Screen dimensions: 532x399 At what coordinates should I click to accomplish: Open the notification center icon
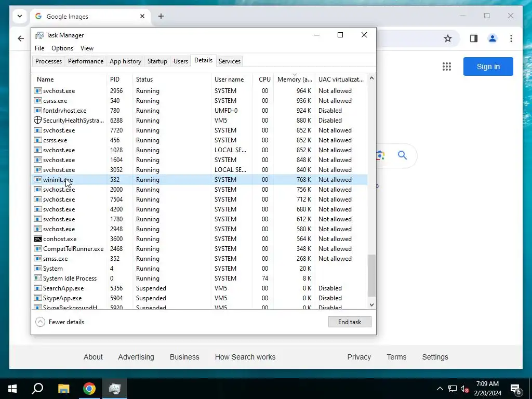point(516,389)
